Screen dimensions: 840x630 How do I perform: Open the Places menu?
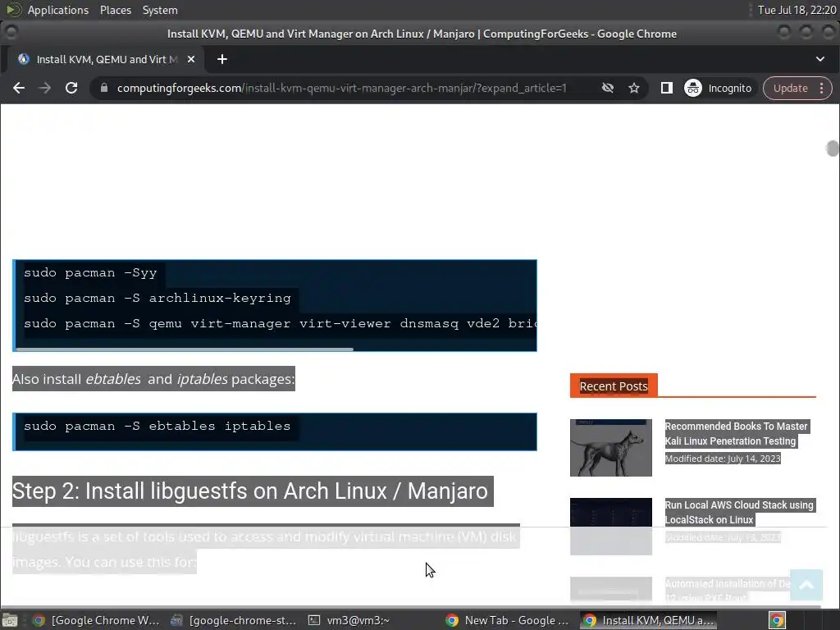pyautogui.click(x=116, y=10)
